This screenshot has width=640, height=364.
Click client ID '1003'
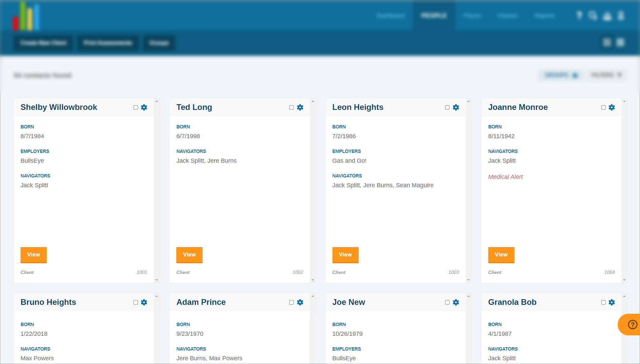tap(454, 272)
